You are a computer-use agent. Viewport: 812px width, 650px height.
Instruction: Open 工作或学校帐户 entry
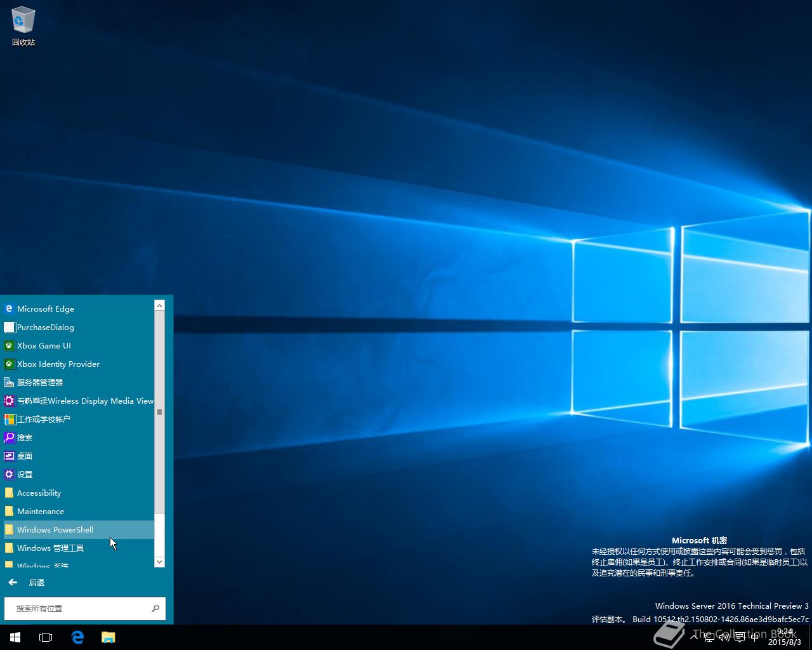(x=77, y=419)
